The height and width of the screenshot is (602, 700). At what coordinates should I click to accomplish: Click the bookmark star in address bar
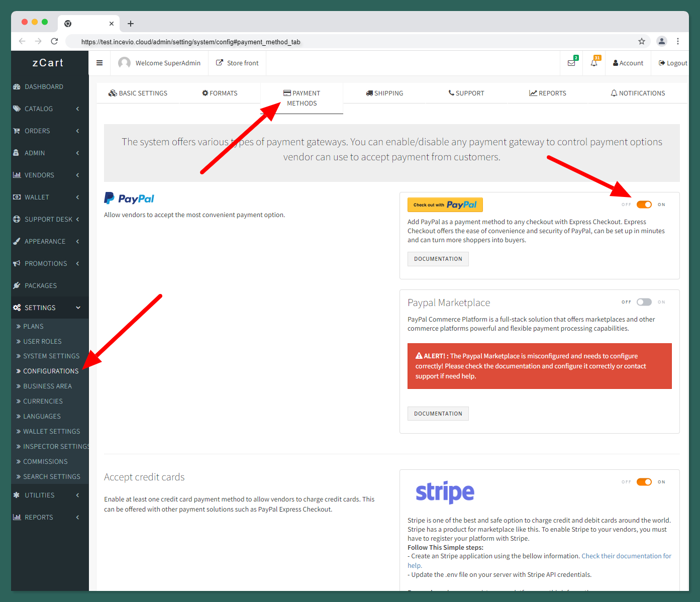click(642, 42)
